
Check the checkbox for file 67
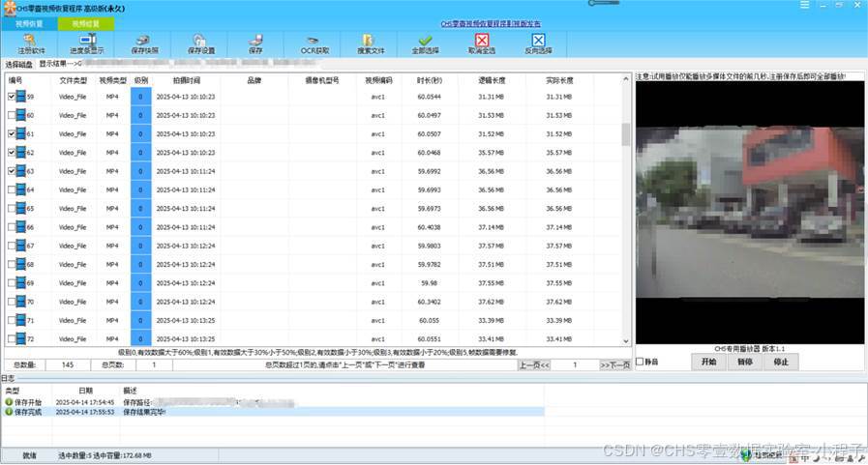12,246
